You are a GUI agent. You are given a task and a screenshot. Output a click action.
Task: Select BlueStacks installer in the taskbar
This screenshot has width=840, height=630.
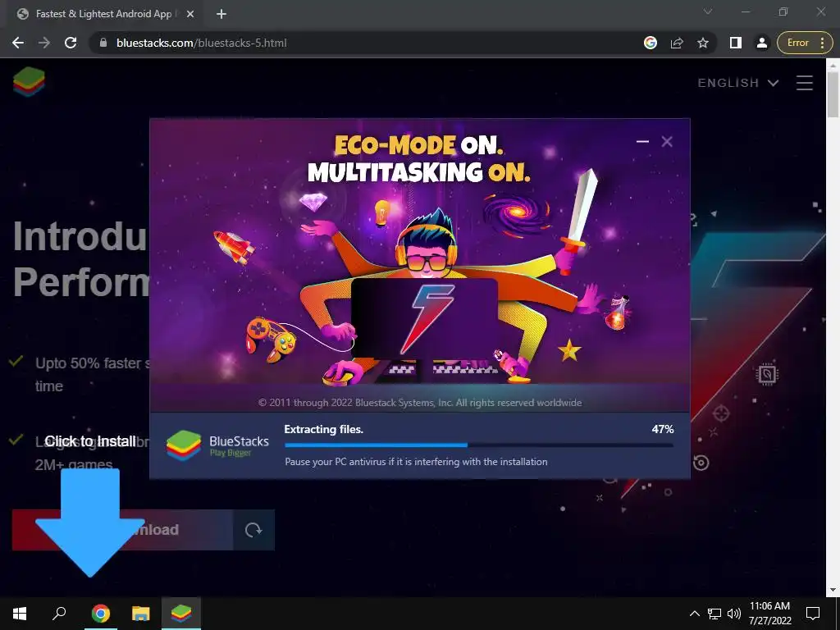(x=181, y=614)
